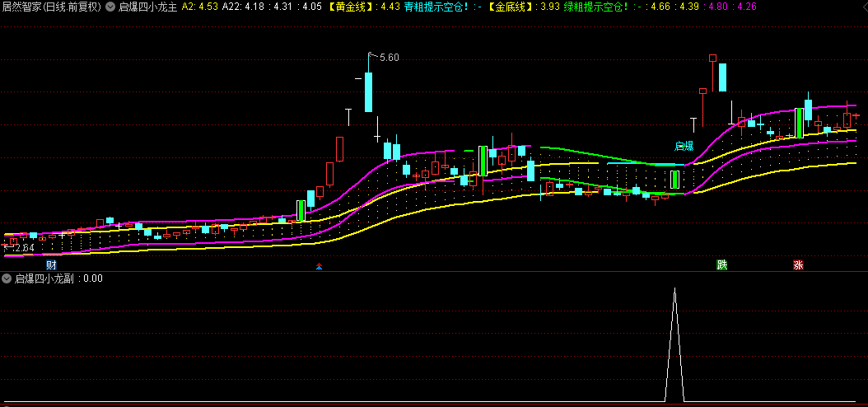The width and height of the screenshot is (868, 407).
Task: Click the yellow 4.66 value
Action: click(x=660, y=7)
